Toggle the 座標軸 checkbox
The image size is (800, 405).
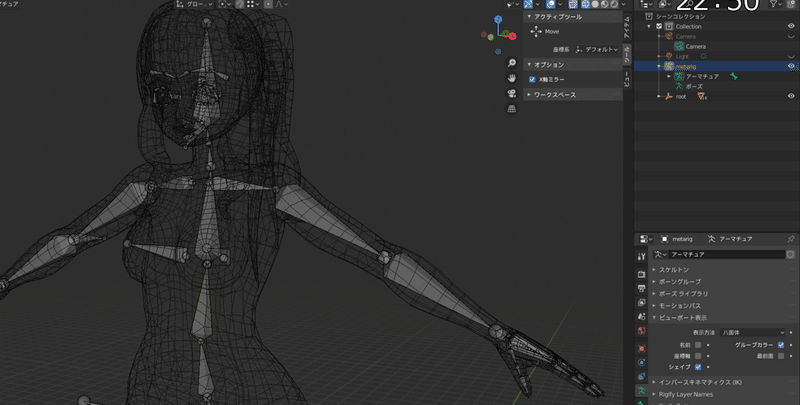pos(698,356)
